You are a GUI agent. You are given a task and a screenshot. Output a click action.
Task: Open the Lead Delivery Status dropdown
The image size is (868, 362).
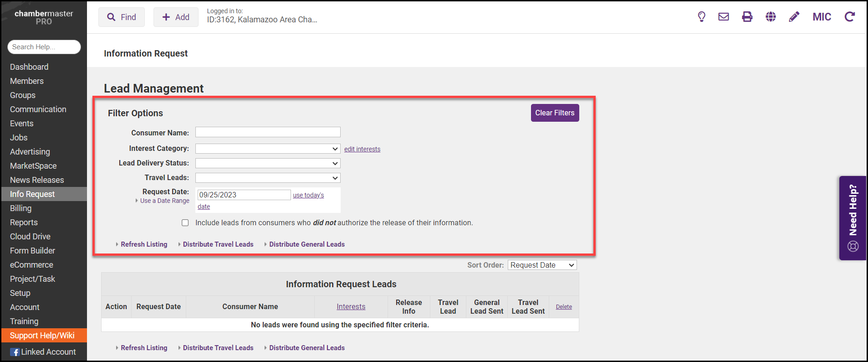click(268, 163)
